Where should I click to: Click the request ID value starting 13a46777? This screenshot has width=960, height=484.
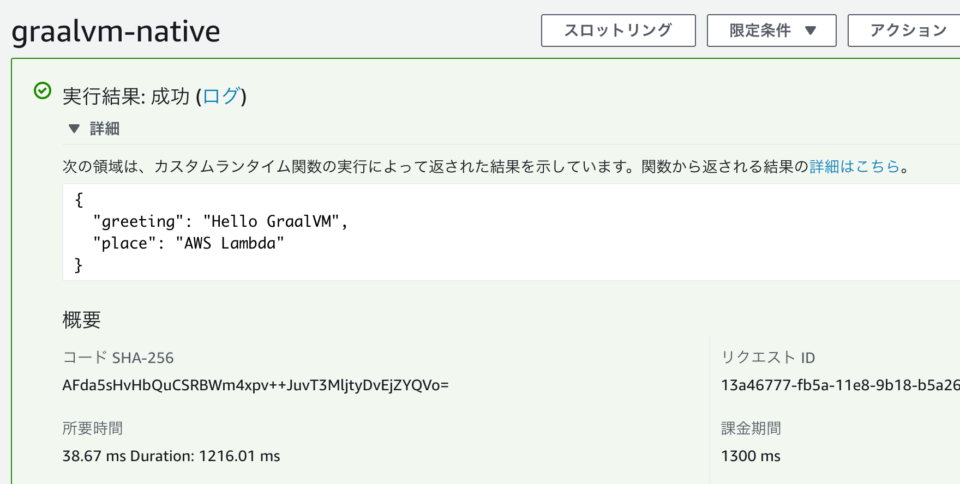[841, 386]
